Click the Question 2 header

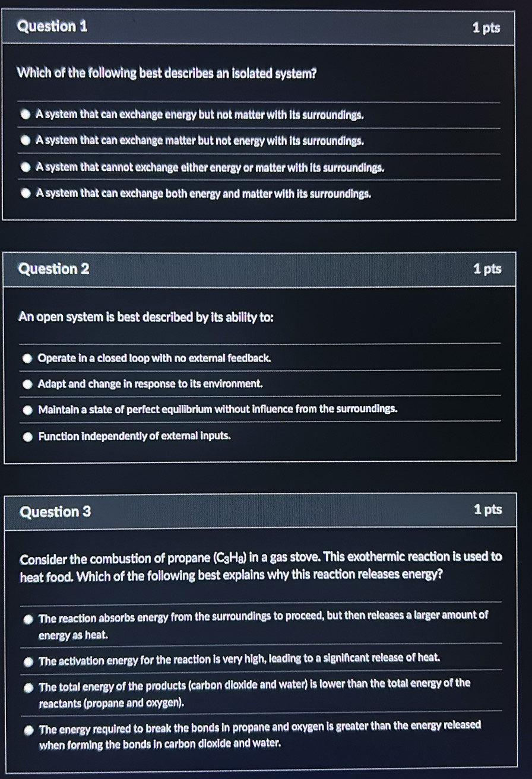pos(55,269)
